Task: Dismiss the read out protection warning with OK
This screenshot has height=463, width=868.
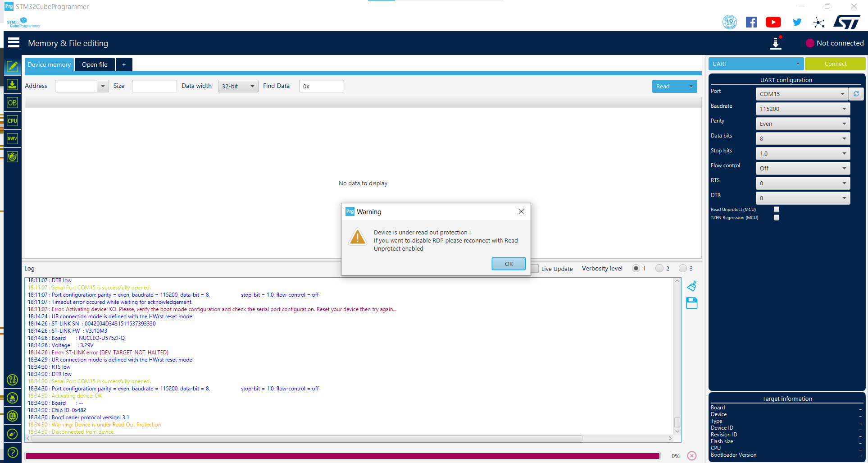Action: [509, 264]
